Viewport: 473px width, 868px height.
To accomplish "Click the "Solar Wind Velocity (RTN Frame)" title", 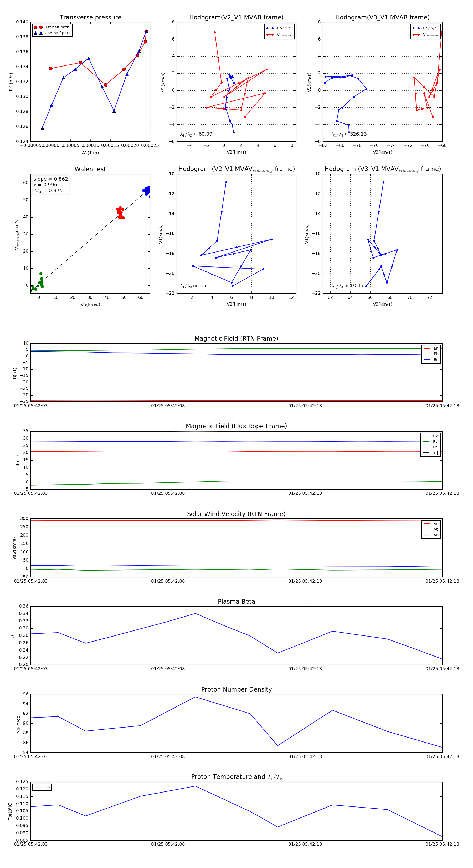I will pyautogui.click(x=236, y=514).
